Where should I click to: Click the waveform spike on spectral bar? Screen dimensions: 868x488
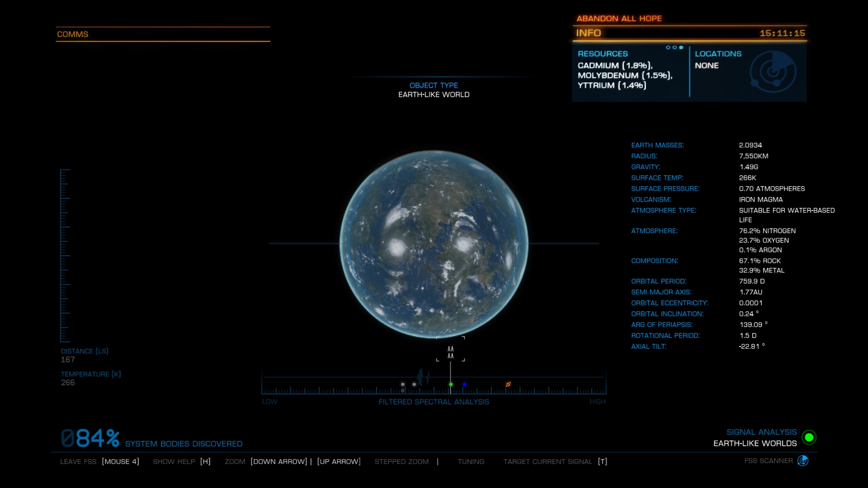pyautogui.click(x=423, y=377)
